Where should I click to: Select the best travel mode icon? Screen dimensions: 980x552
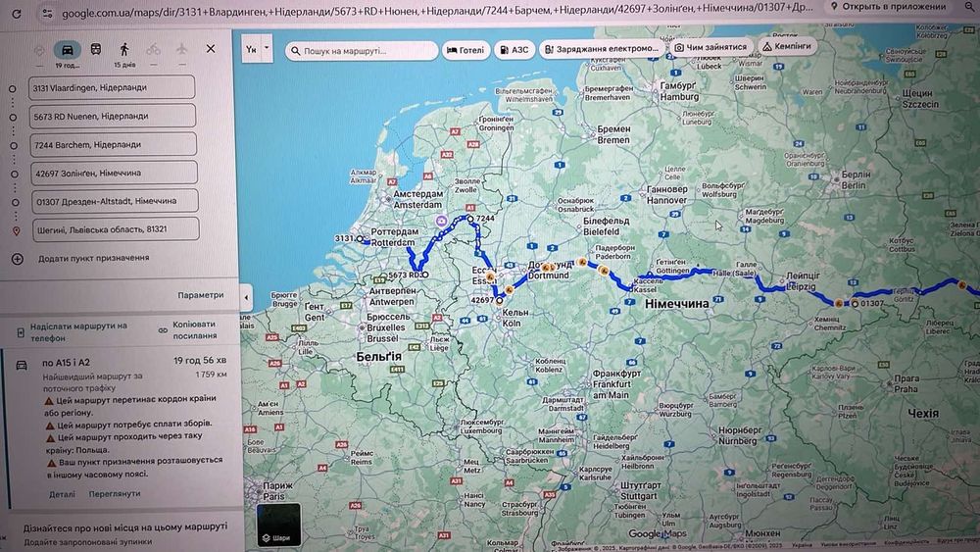tap(39, 50)
